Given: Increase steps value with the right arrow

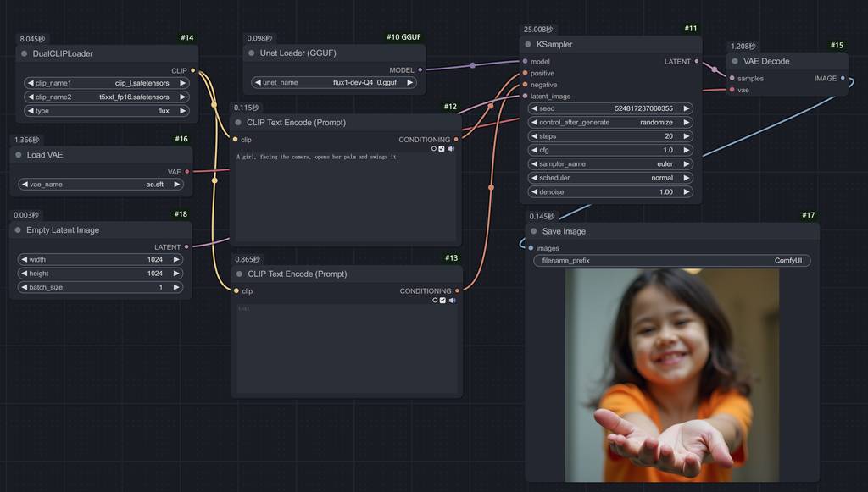Looking at the screenshot, I should click(686, 136).
